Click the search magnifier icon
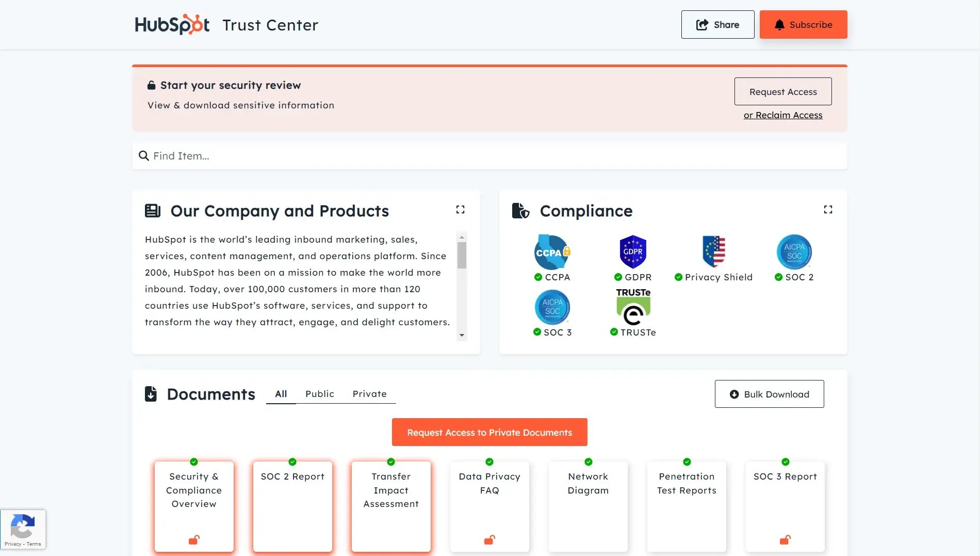Image resolution: width=980 pixels, height=556 pixels. pos(144,156)
